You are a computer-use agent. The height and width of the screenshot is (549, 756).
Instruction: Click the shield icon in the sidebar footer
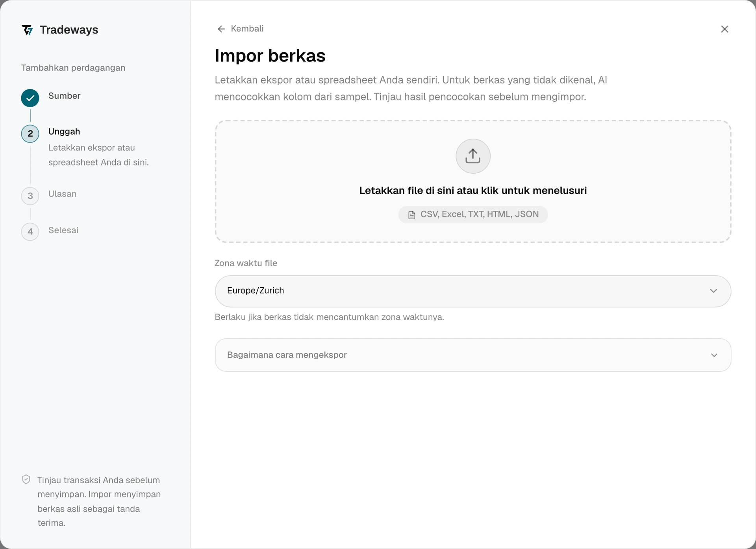point(26,479)
